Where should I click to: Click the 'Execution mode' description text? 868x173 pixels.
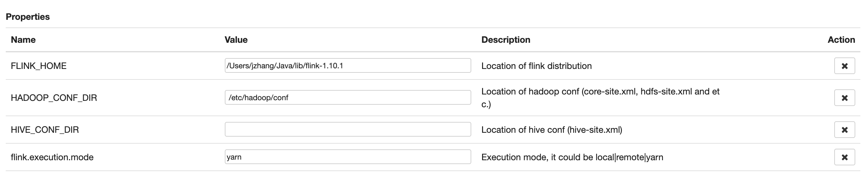(572, 157)
